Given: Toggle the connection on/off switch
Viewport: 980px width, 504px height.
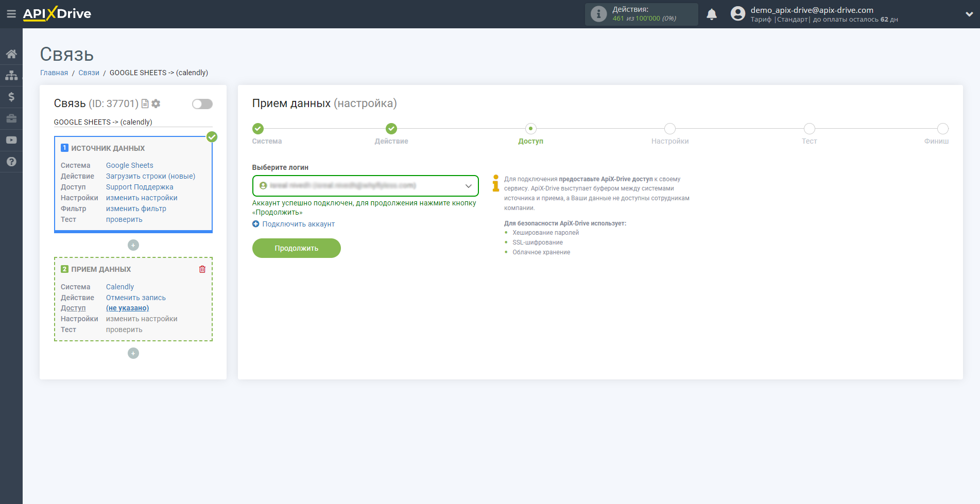Looking at the screenshot, I should [x=202, y=104].
